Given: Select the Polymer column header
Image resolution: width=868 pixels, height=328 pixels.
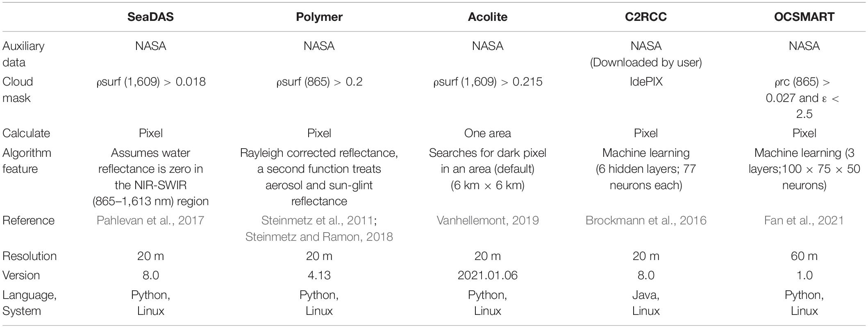Looking at the screenshot, I should [319, 17].
